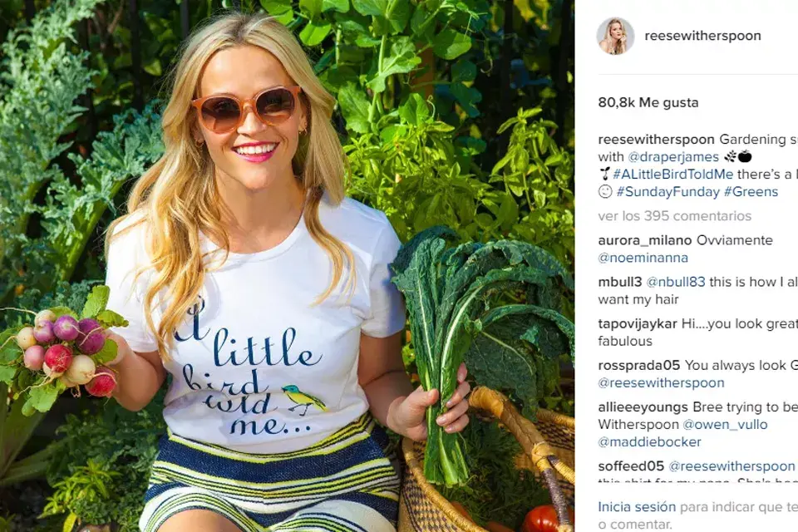Click the Inicia sesión login link
Screen dimensions: 798x532
click(637, 507)
